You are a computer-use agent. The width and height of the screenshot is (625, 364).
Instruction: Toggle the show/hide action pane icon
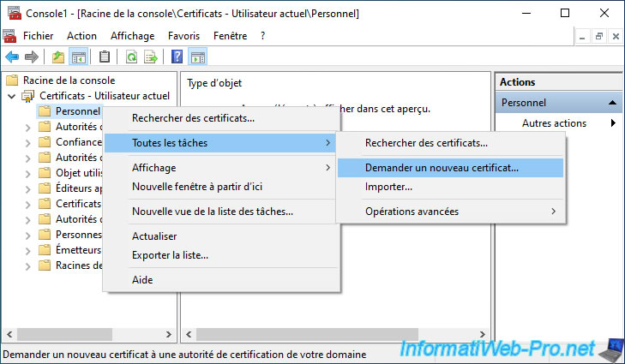pyautogui.click(x=197, y=57)
